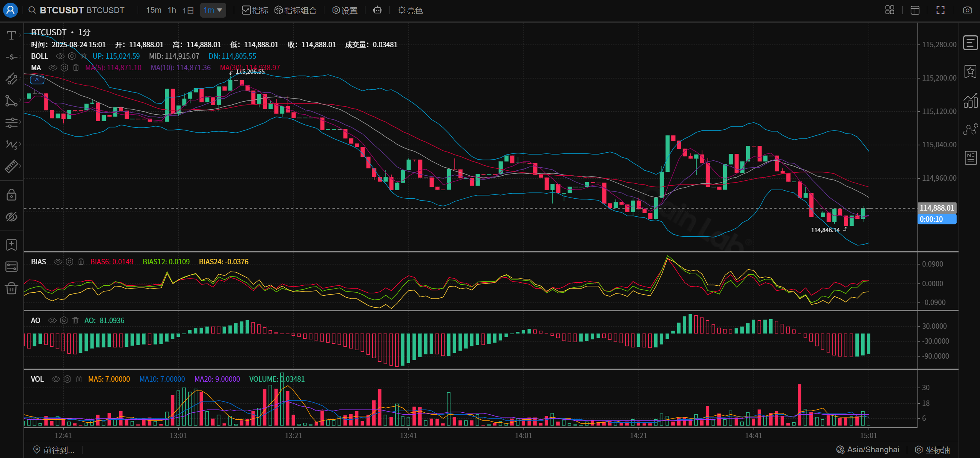Click the favorites star icon in right panel
The image size is (980, 458).
coord(970,71)
